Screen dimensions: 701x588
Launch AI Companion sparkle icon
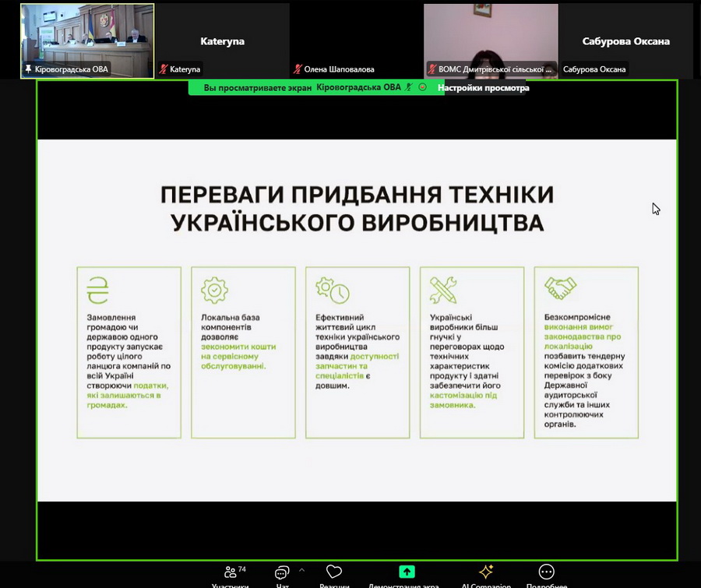coord(486,572)
